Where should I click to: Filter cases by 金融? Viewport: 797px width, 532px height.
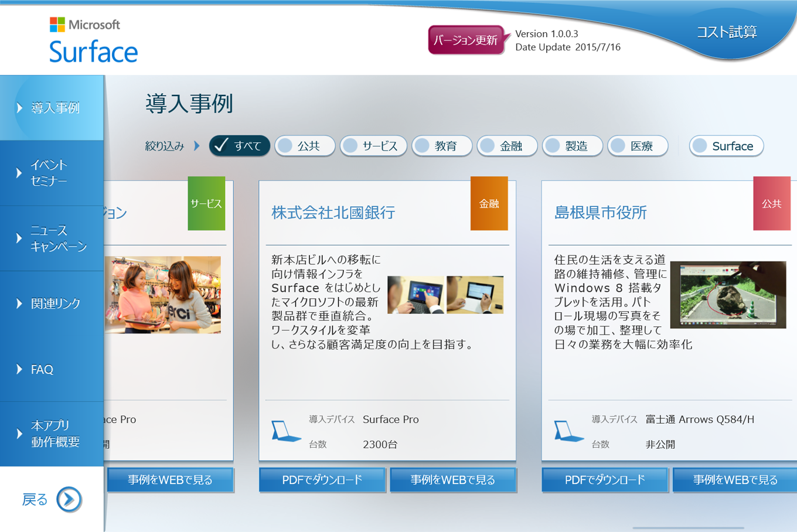(507, 146)
